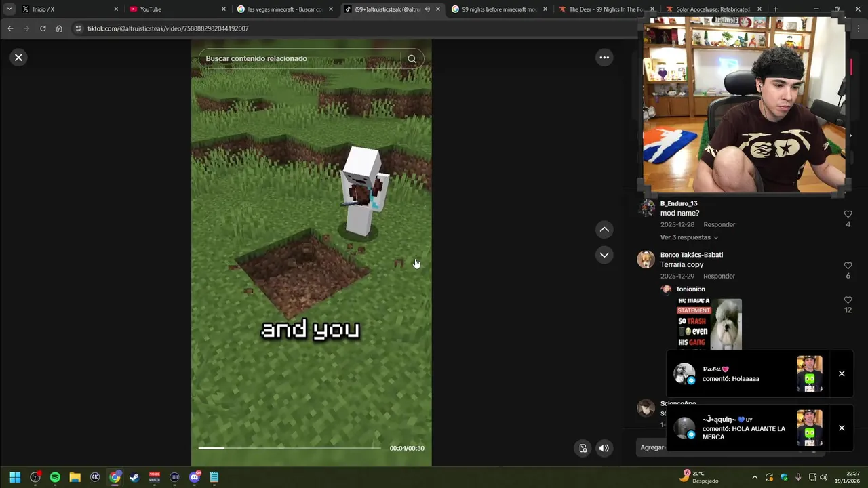Like the 'mod name?' comment
The image size is (868, 488).
(848, 214)
